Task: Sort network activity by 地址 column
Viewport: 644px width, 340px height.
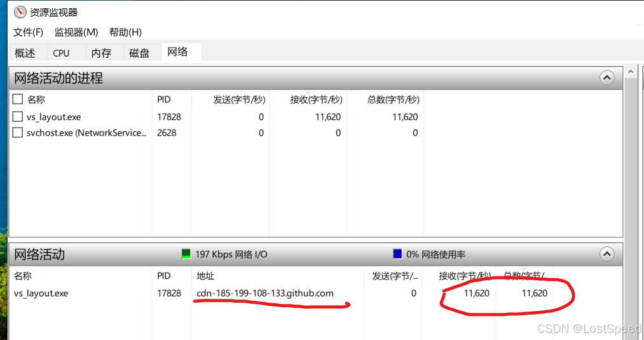Action: [205, 276]
